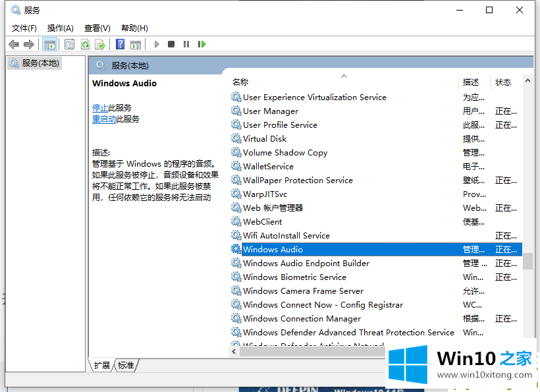
Task: Click 正在... status of Windows Audio row
Action: pos(506,250)
